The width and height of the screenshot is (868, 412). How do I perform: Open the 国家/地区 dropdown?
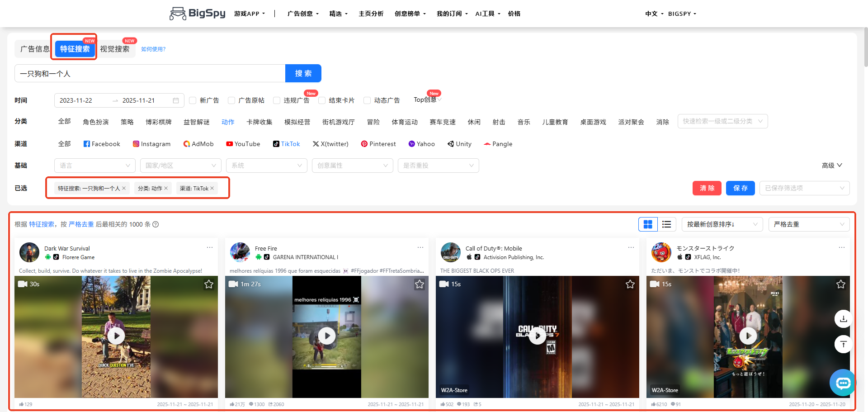(x=180, y=166)
